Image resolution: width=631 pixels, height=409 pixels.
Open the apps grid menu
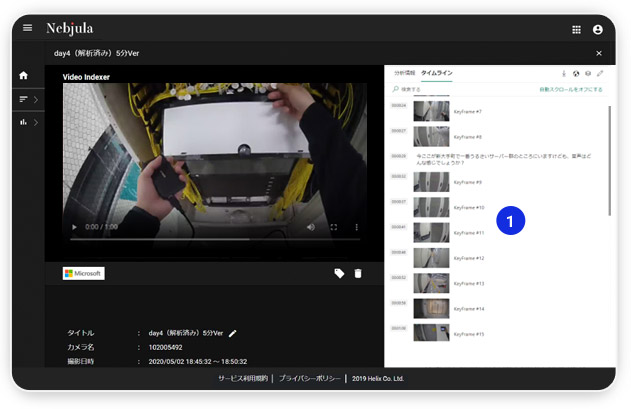pyautogui.click(x=576, y=29)
